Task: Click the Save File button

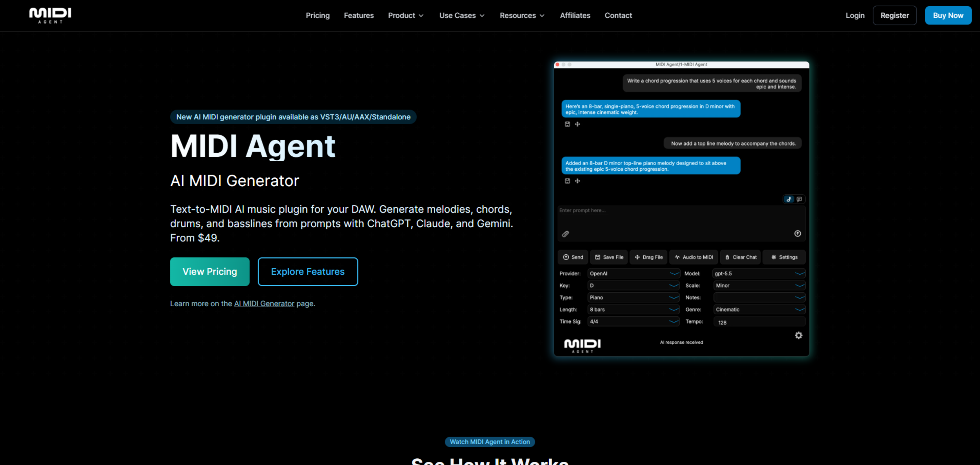Action: (x=609, y=257)
